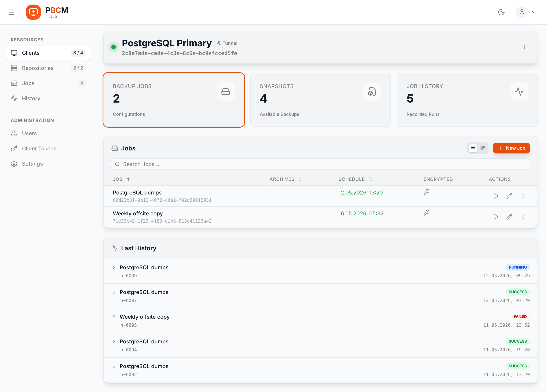This screenshot has height=392, width=547.
Task: Open Settings in the sidebar
Action: tap(48, 164)
